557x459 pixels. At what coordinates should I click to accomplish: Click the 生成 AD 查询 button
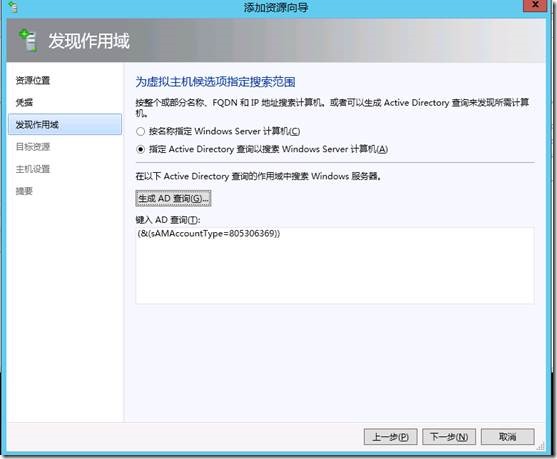tap(173, 198)
